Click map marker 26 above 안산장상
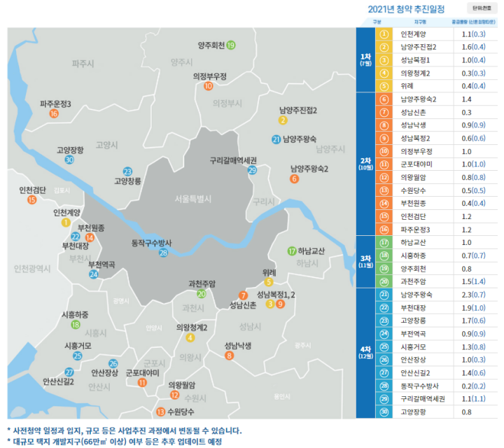 113,363
